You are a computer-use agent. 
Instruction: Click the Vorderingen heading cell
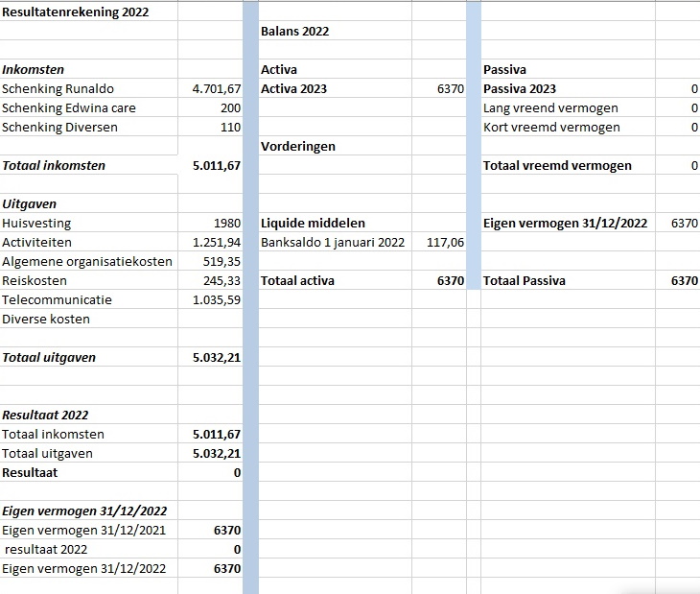298,146
